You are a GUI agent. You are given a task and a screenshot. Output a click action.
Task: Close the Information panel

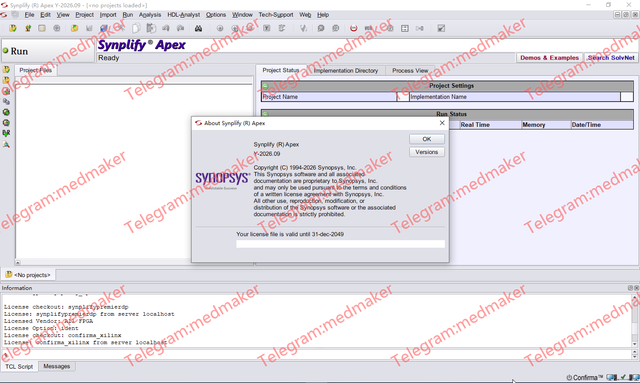(x=636, y=288)
